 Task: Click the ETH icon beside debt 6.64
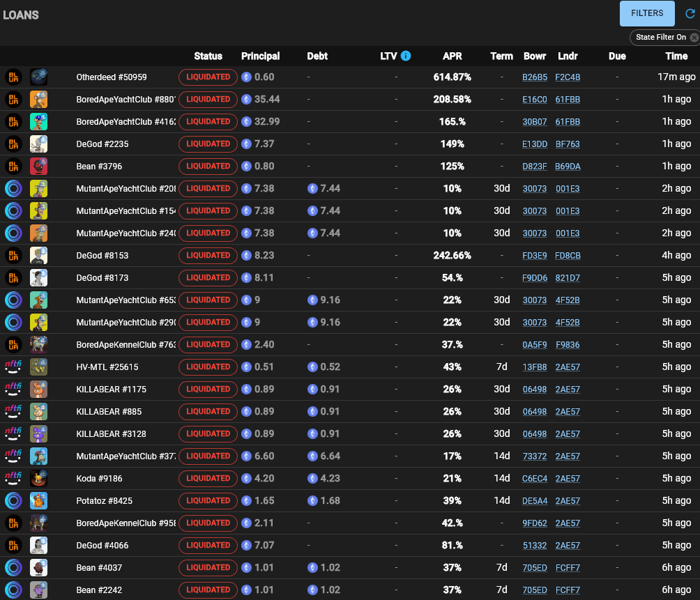point(312,456)
